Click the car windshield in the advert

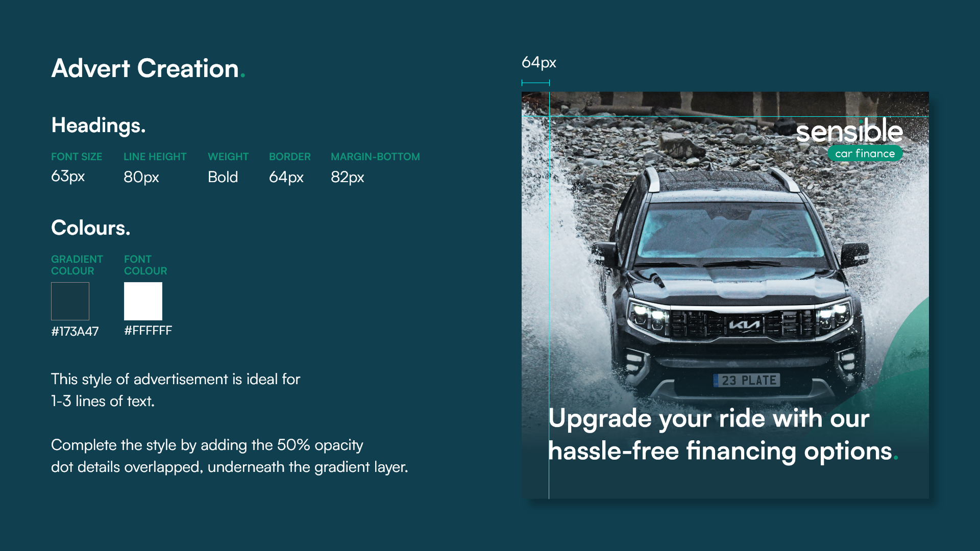[x=730, y=230]
